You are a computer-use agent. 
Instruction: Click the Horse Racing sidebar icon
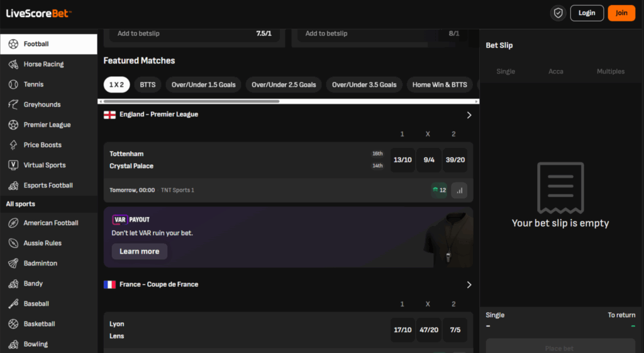click(13, 64)
